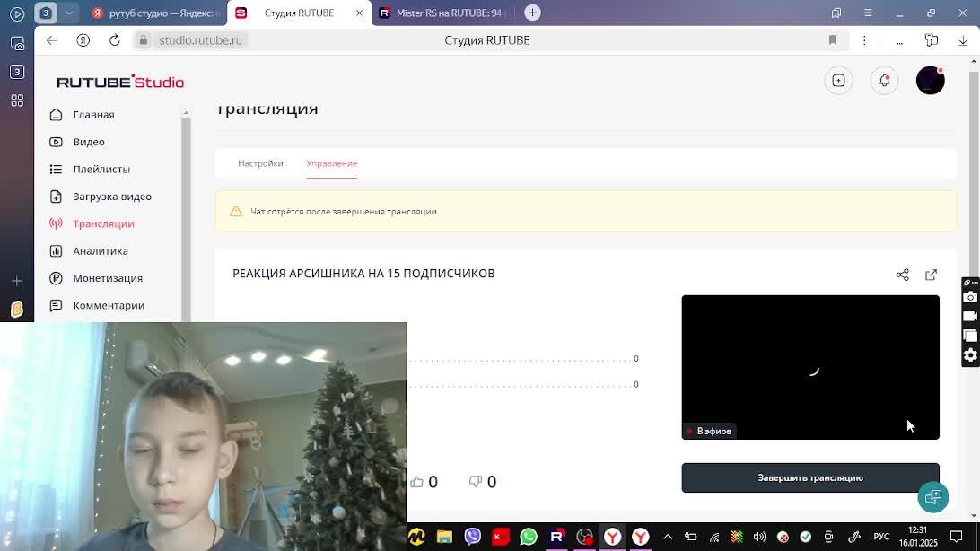Open the Viber taskbar icon
The width and height of the screenshot is (980, 551).
coord(472,537)
